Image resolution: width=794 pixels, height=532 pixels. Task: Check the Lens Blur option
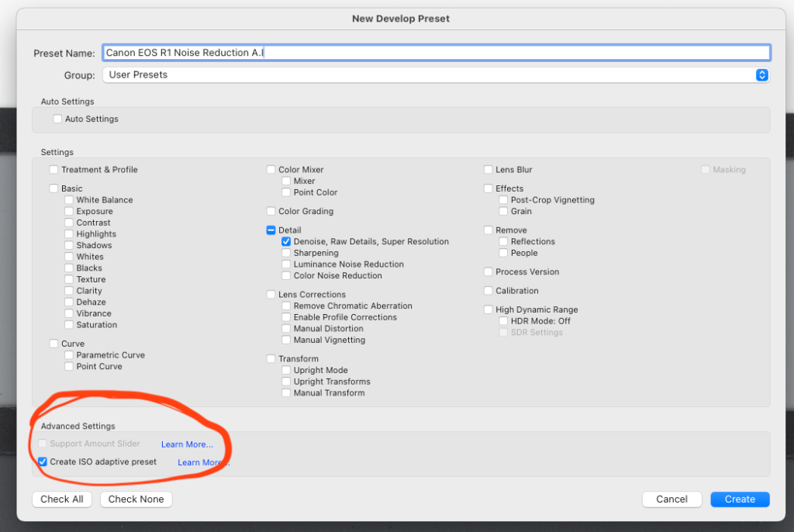(488, 170)
